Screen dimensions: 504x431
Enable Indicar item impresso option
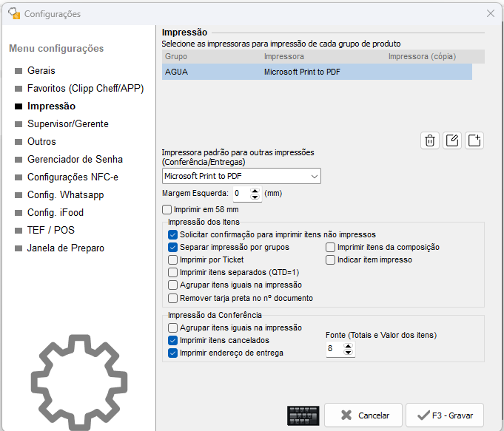[331, 259]
